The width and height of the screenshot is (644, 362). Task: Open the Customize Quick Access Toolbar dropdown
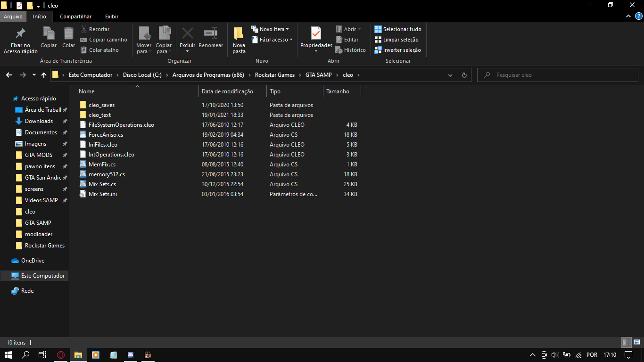[38, 6]
